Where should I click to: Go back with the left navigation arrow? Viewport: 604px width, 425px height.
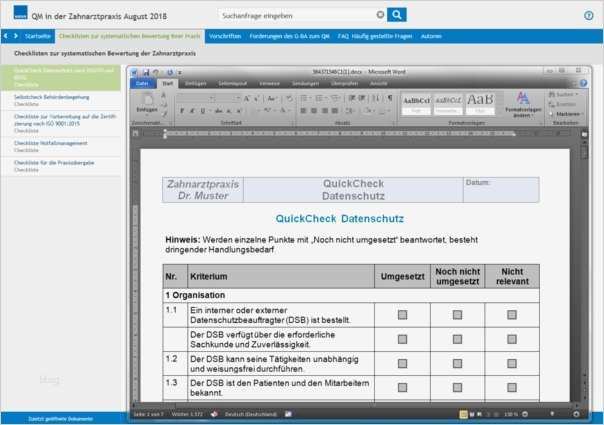[x=6, y=36]
